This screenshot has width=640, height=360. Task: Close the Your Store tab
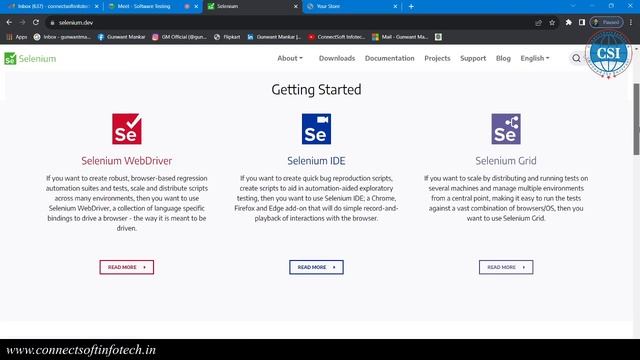pos(395,7)
